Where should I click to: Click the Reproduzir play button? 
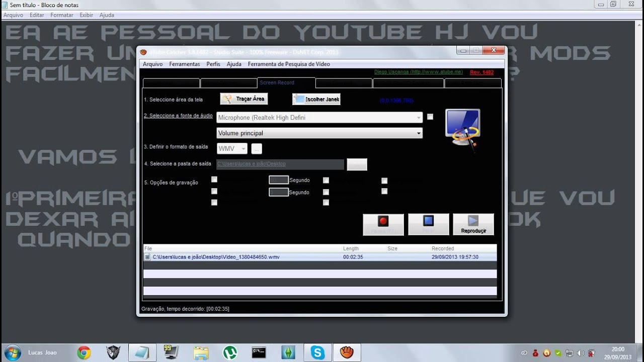click(x=473, y=224)
